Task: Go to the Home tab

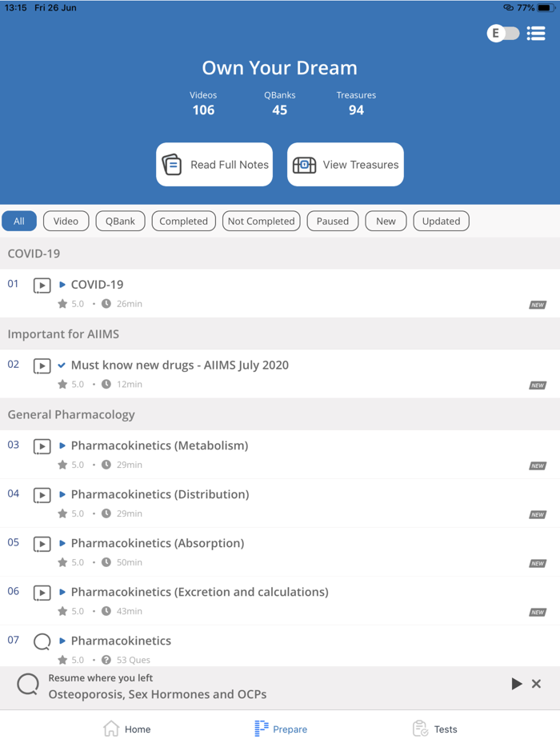Action: coord(126,729)
